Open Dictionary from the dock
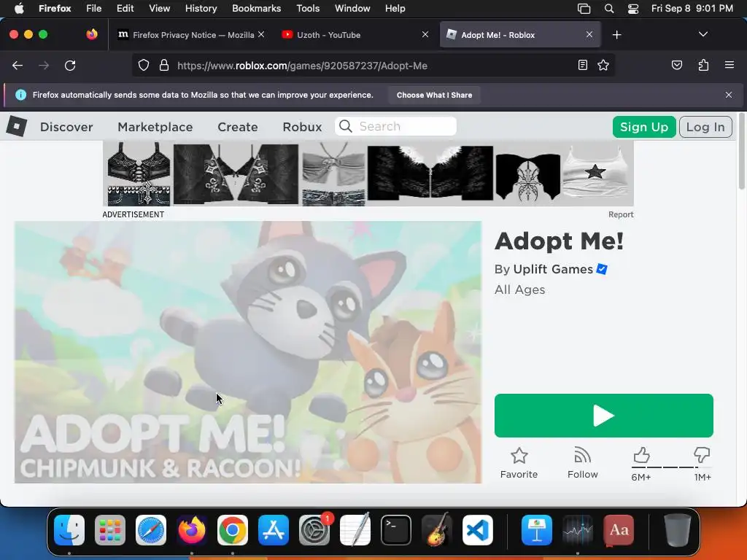The height and width of the screenshot is (560, 747). [619, 529]
